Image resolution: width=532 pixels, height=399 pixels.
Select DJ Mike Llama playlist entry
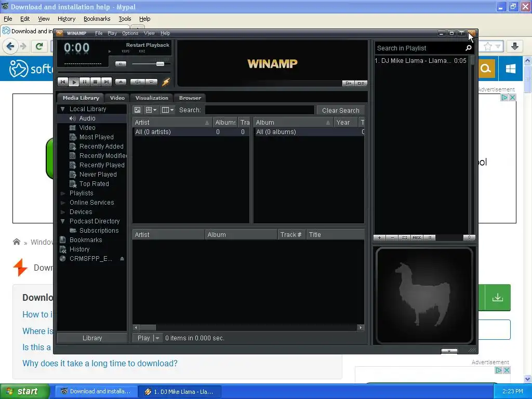click(421, 61)
